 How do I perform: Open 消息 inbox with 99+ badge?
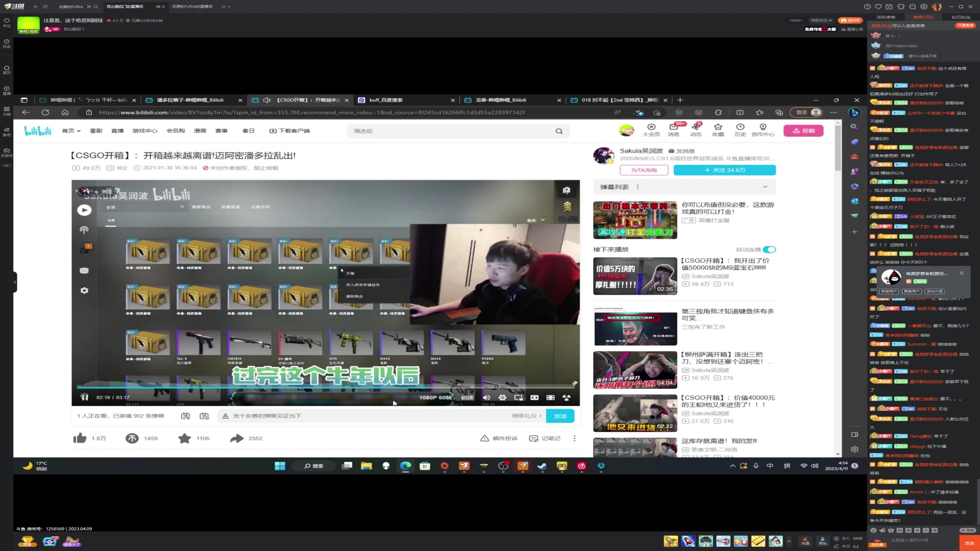pyautogui.click(x=674, y=130)
